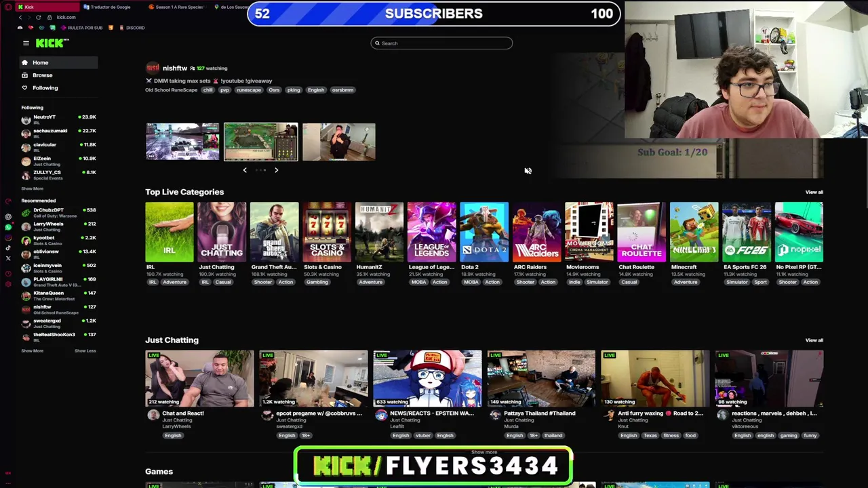Viewport: 868px width, 488px height.
Task: Click View all for Top Live Categories
Action: click(814, 192)
